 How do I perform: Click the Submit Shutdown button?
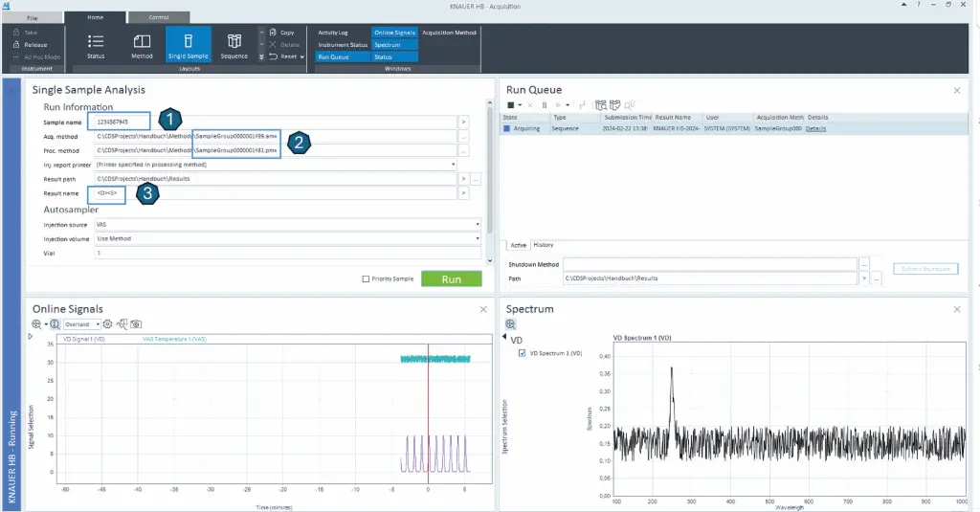point(925,269)
